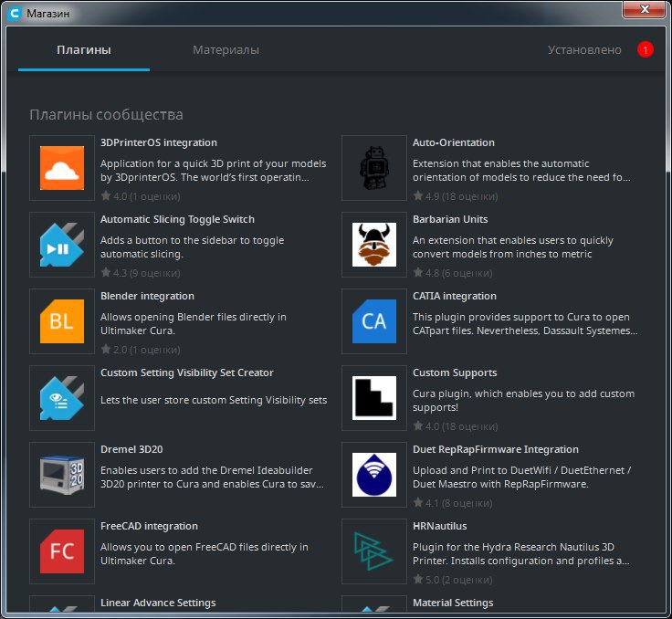The width and height of the screenshot is (672, 619).
Task: Open Custom Setting Visibility Set Creator title
Action: [187, 372]
